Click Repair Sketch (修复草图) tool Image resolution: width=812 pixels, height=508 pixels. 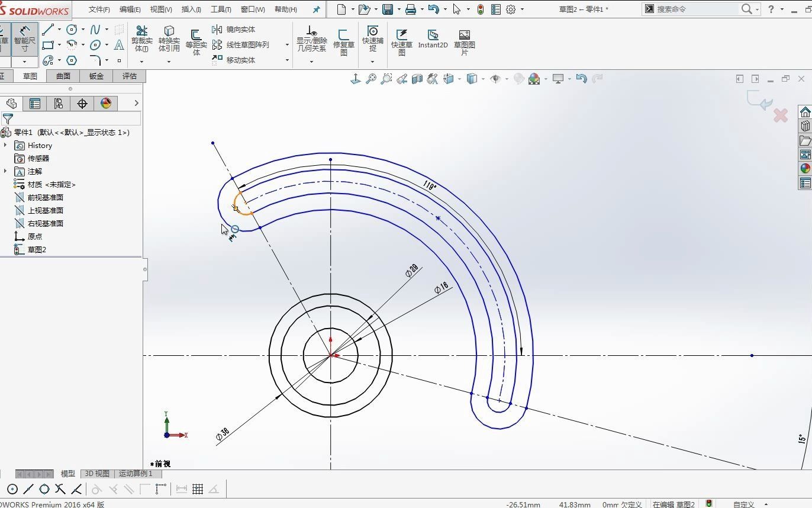pos(343,42)
